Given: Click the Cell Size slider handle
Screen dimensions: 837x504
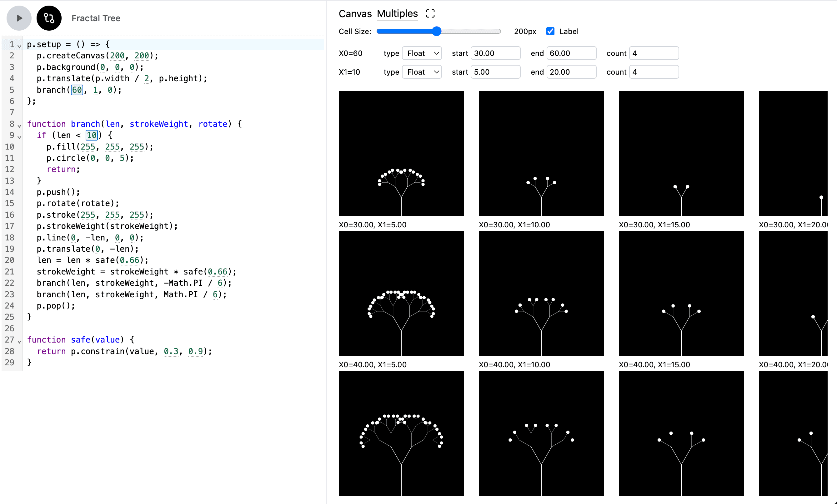Looking at the screenshot, I should click(437, 31).
